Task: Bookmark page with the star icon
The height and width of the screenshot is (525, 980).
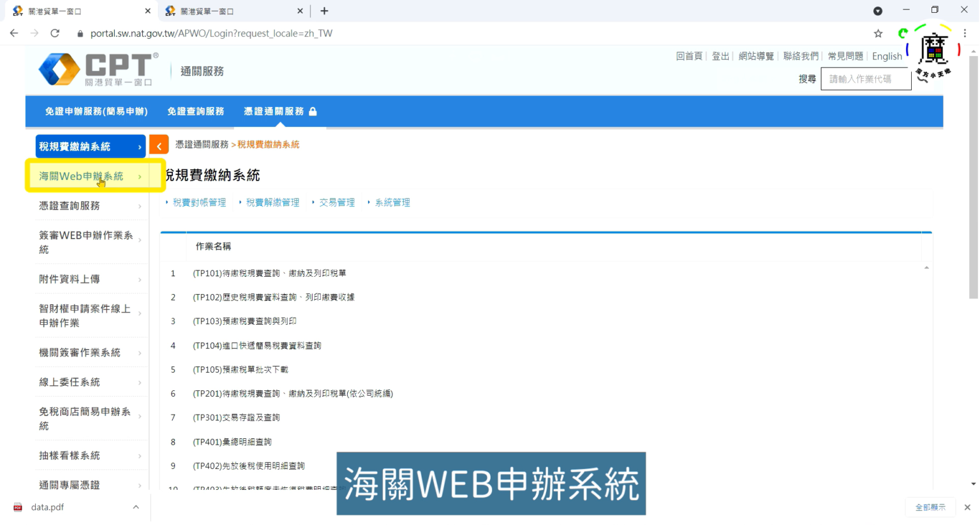Action: 878,33
